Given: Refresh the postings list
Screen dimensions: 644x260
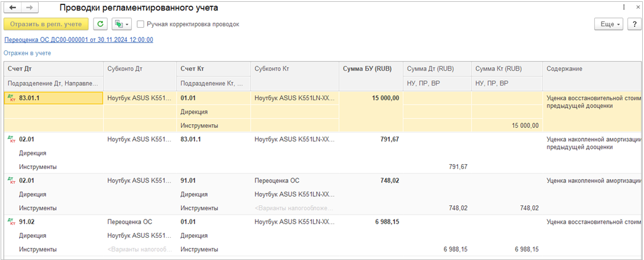Looking at the screenshot, I should (100, 24).
